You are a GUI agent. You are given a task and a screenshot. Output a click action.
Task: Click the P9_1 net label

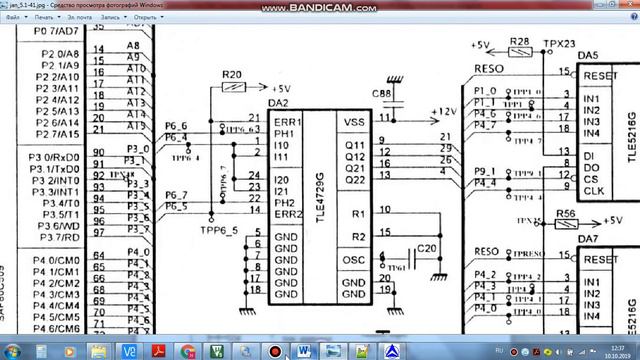click(x=484, y=172)
